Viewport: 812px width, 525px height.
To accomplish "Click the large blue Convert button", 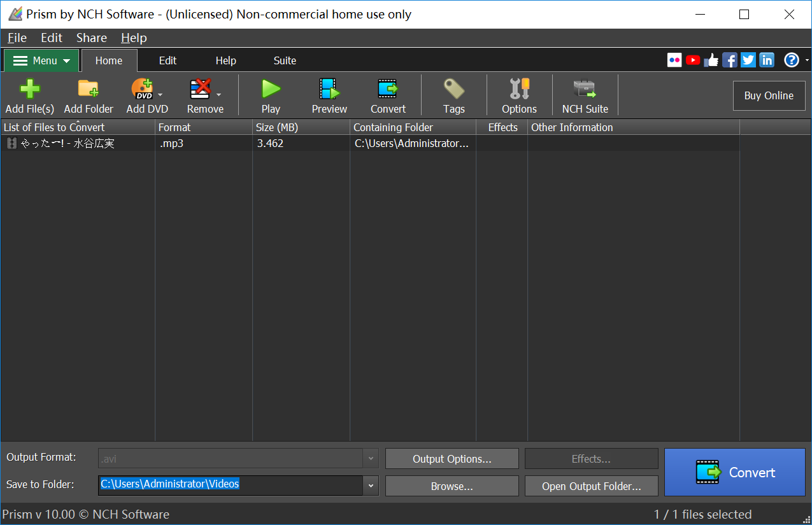I will [x=735, y=472].
